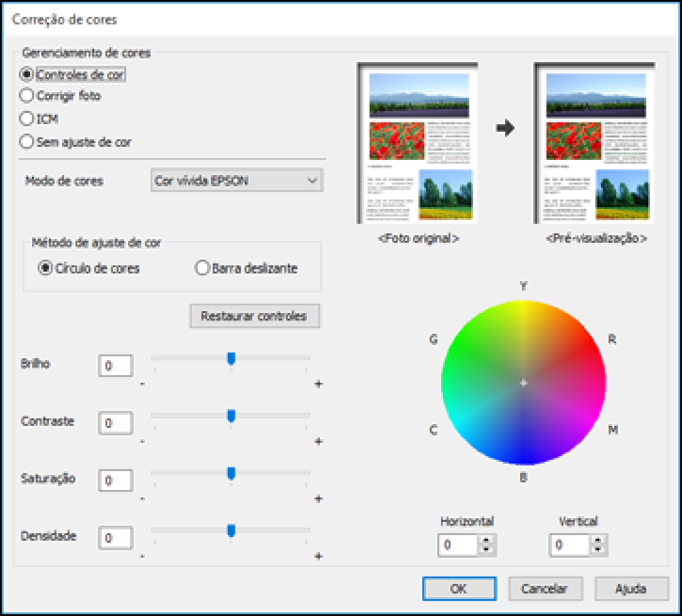The width and height of the screenshot is (682, 616).
Task: Click the center crosshair of the color wheel
Action: point(524,383)
